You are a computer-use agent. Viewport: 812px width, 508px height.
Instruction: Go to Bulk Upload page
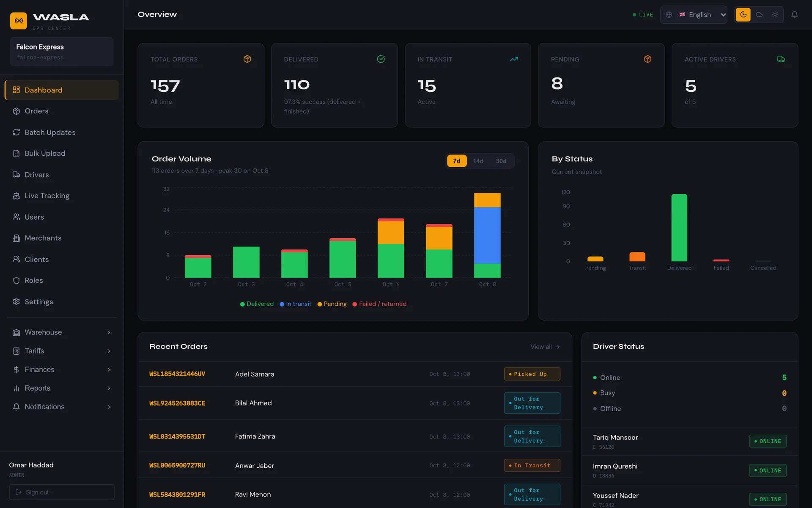pos(62,153)
